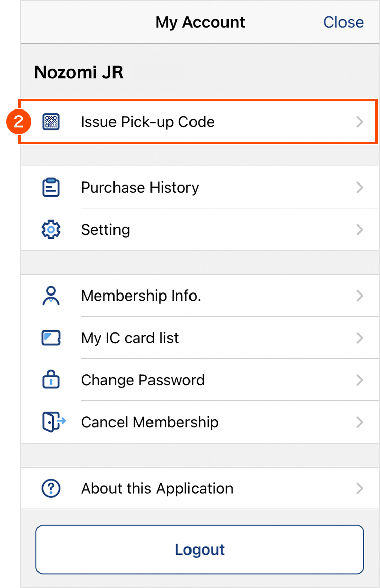
Task: Close the My Account screen
Action: coord(343,22)
